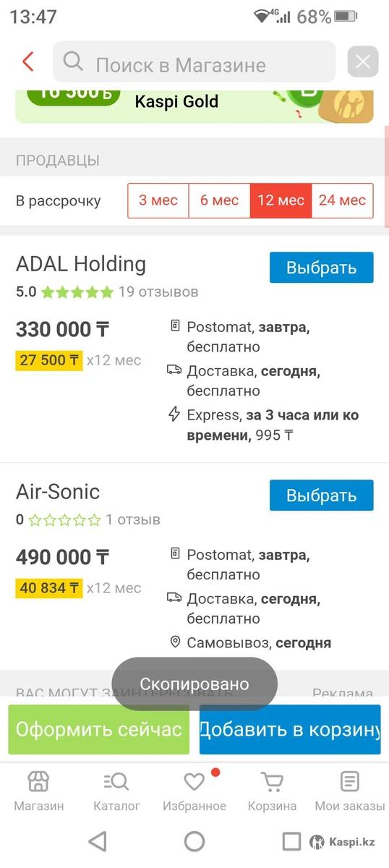Tap the Android back triangle button
Viewport: 389px width, 868px height.
pos(97,841)
